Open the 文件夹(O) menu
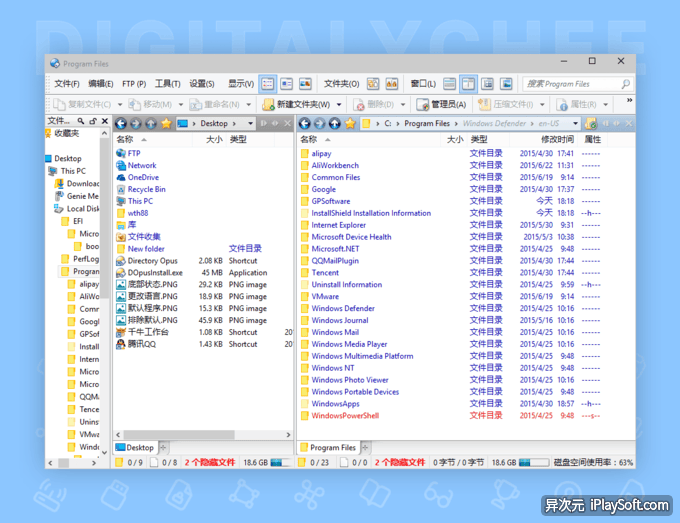680x523 pixels. click(342, 84)
